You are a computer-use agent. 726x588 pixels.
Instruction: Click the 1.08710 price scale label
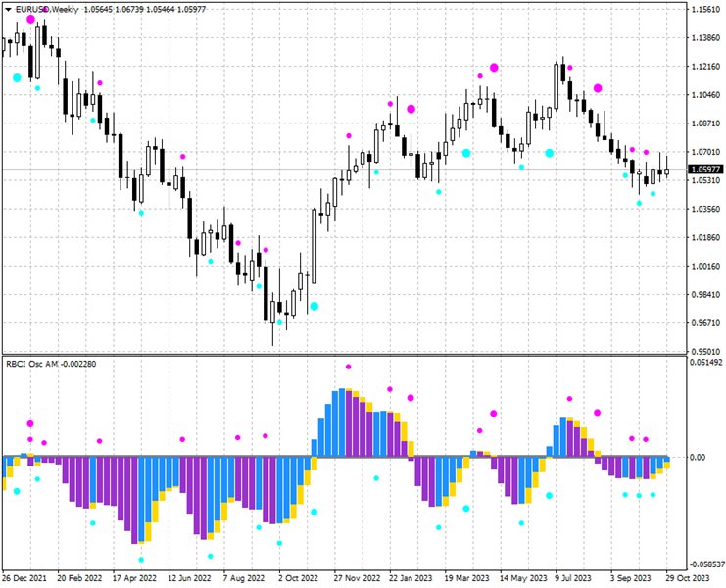point(705,123)
